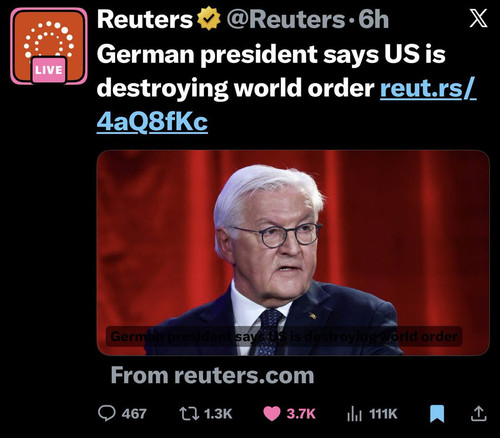
Task: Open replies via the comment bubble icon
Action: coord(107,413)
